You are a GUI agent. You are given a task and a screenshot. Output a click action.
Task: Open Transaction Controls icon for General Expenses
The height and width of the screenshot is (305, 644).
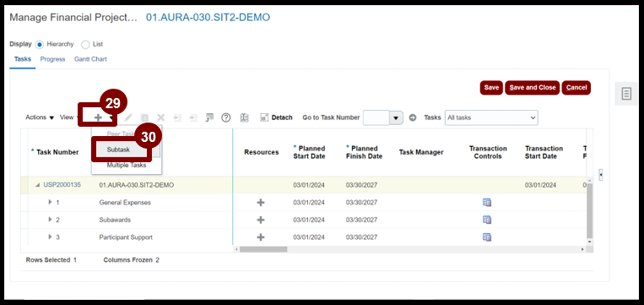point(487,202)
